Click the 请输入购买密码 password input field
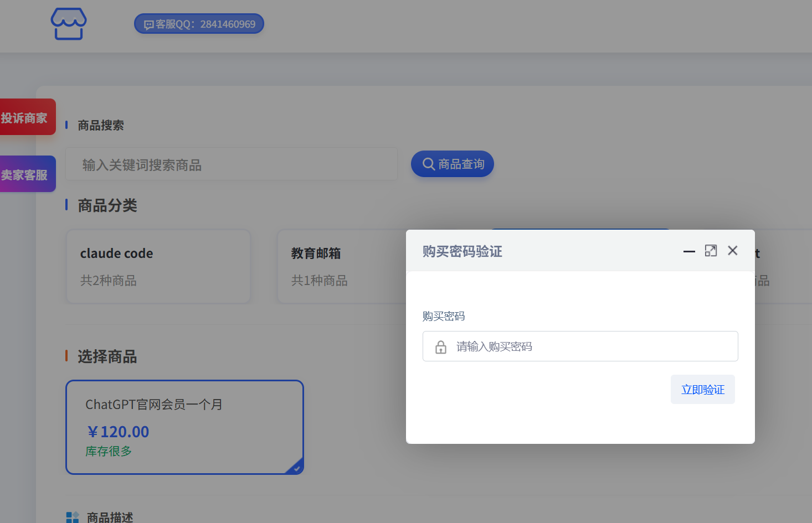 [580, 346]
